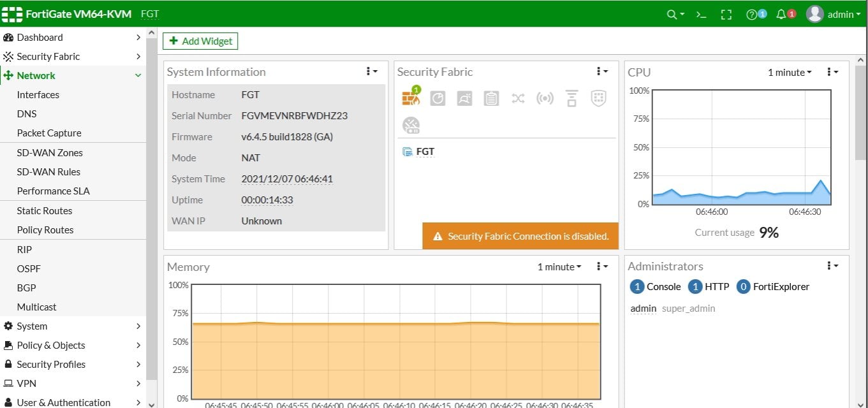Click the Fortinet logo in the header
The width and height of the screenshot is (868, 408).
coord(12,14)
